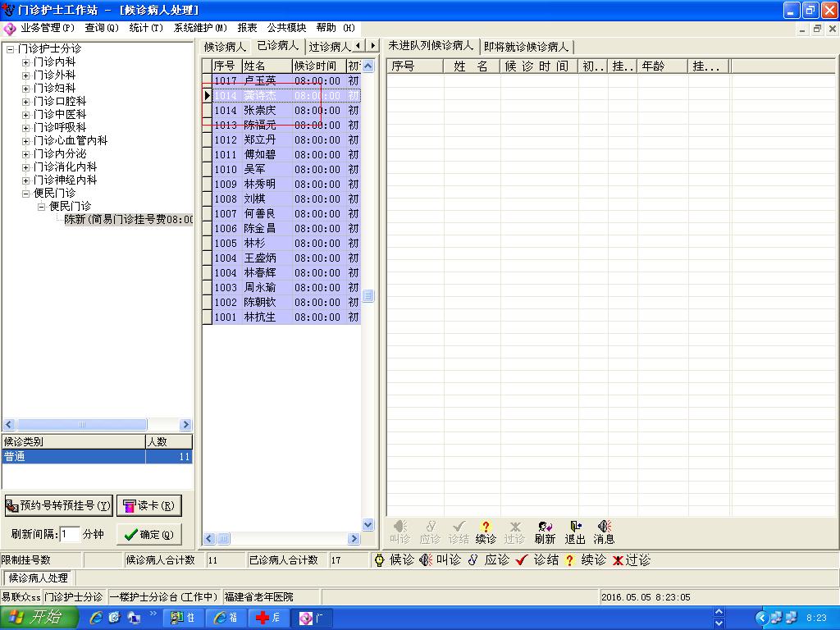The image size is (840, 630).
Task: Select patient row 张崇庆
Action: 281,111
